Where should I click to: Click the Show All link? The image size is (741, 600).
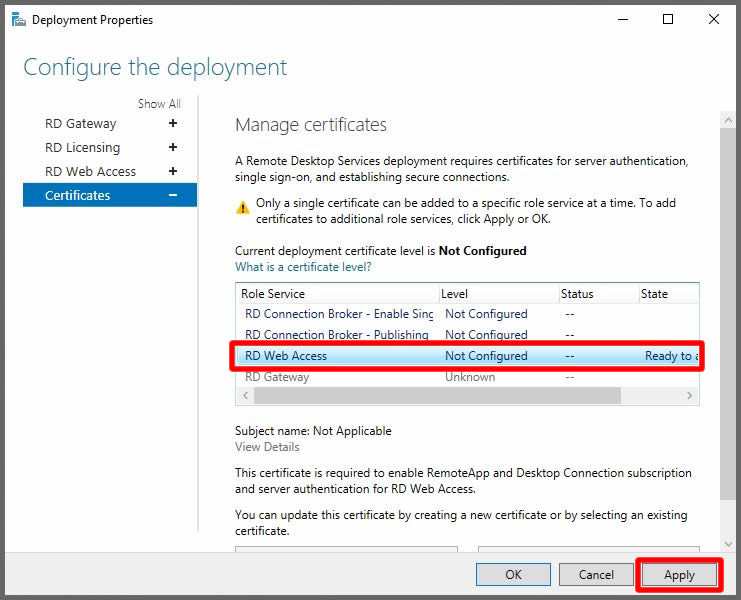click(x=159, y=103)
